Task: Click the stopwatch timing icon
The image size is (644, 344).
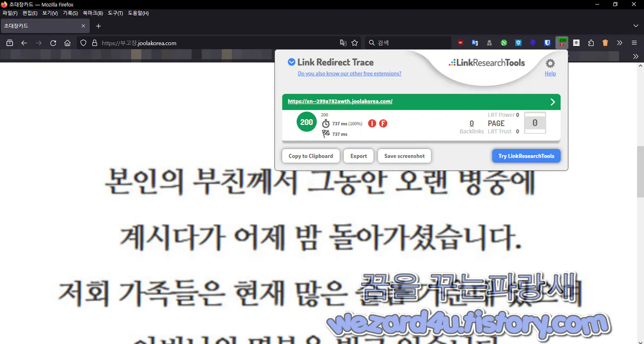Action: pos(326,123)
